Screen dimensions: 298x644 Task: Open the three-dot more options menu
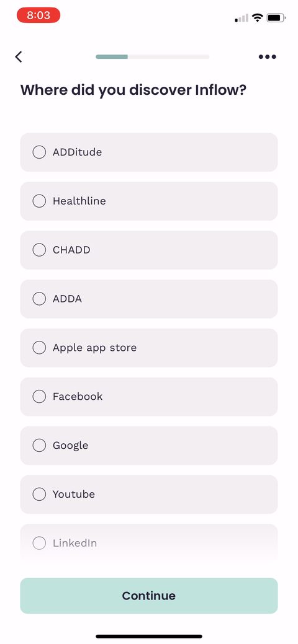(x=267, y=56)
